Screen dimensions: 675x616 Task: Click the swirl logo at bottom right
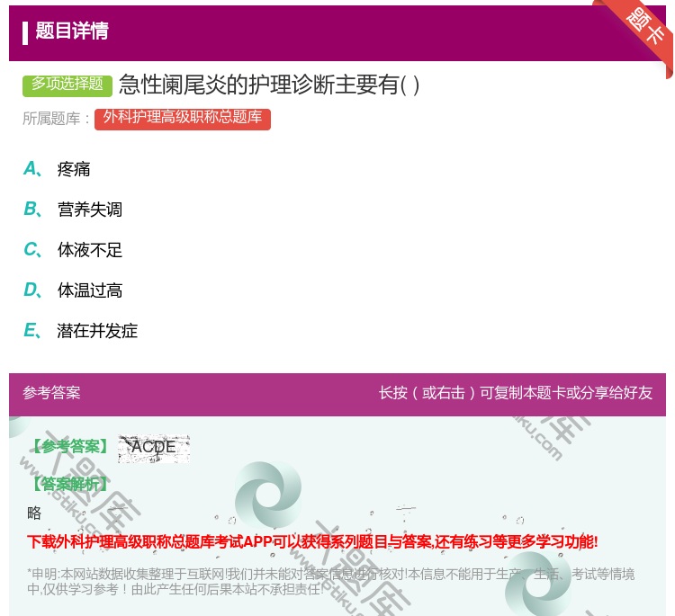pos(538,586)
